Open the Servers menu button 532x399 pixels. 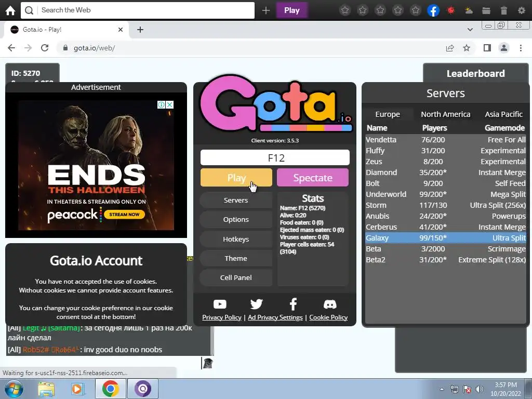pos(236,200)
